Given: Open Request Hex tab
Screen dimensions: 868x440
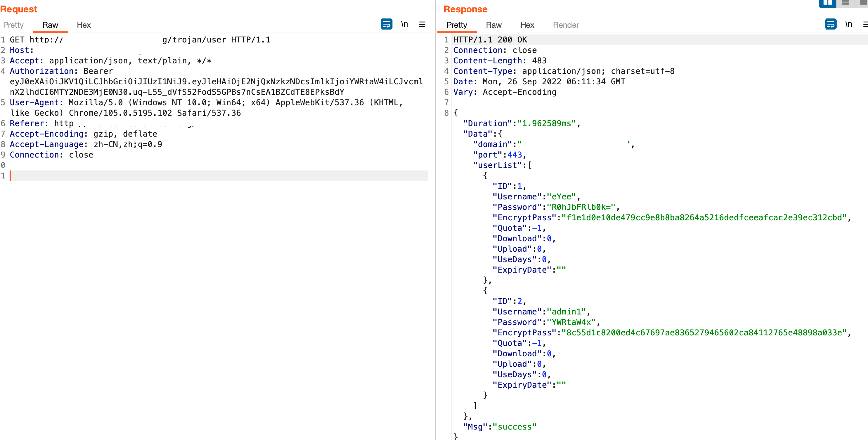Looking at the screenshot, I should tap(84, 25).
